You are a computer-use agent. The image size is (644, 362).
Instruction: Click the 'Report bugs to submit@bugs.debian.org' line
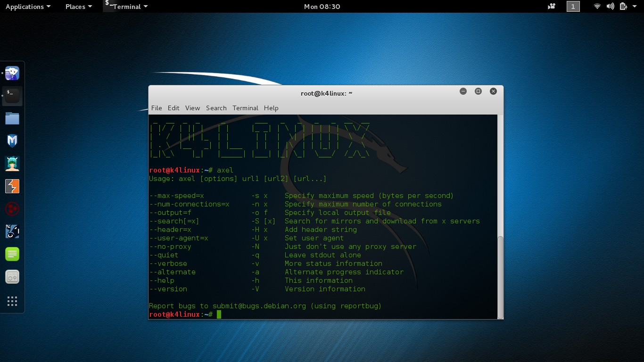265,306
